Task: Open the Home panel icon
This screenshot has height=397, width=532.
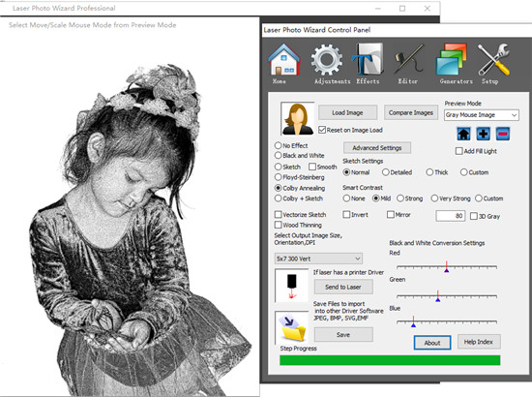Action: (284, 60)
